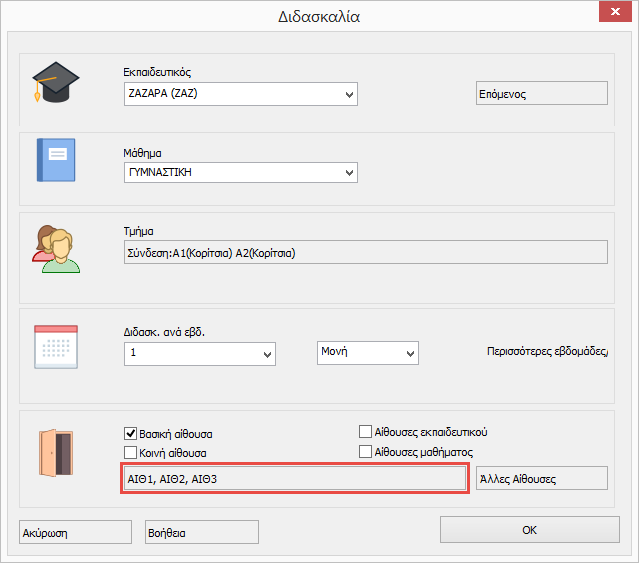Check the Αίθουσες μαθήματος option
Viewport: 639px width, 563px height.
366,452
